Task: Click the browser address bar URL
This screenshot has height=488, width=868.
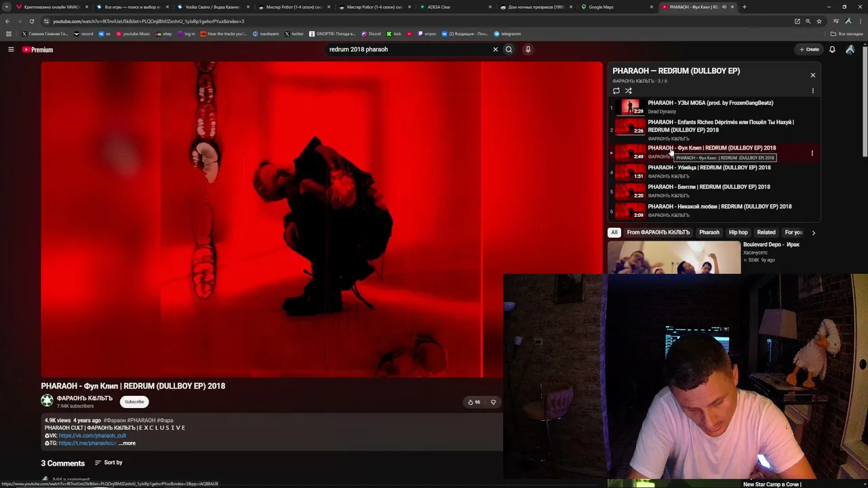Action: pos(149,21)
